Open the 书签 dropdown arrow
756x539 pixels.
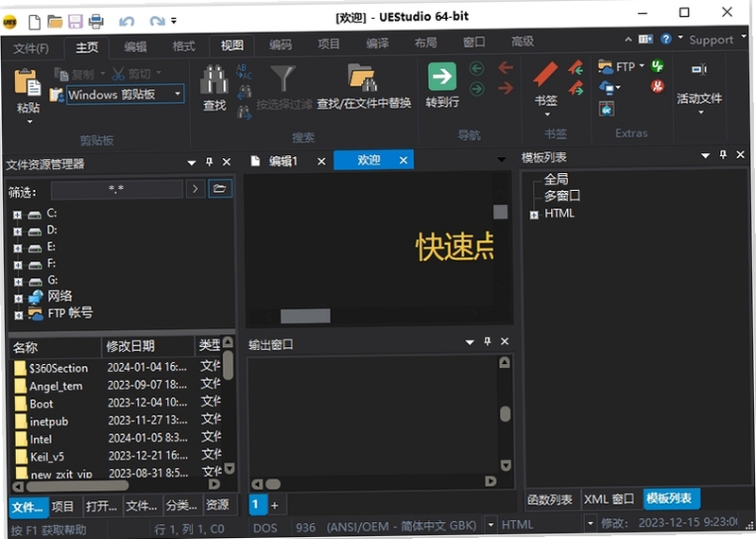pyautogui.click(x=547, y=114)
